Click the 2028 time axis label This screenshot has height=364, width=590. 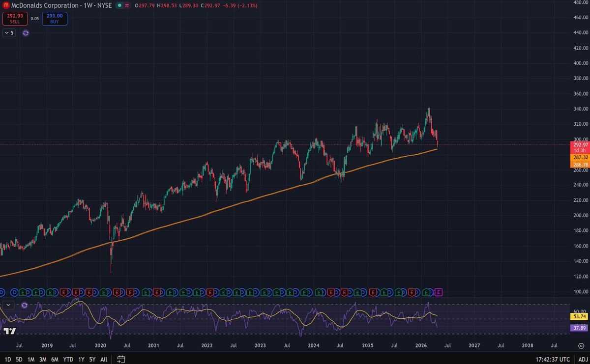tap(527, 346)
